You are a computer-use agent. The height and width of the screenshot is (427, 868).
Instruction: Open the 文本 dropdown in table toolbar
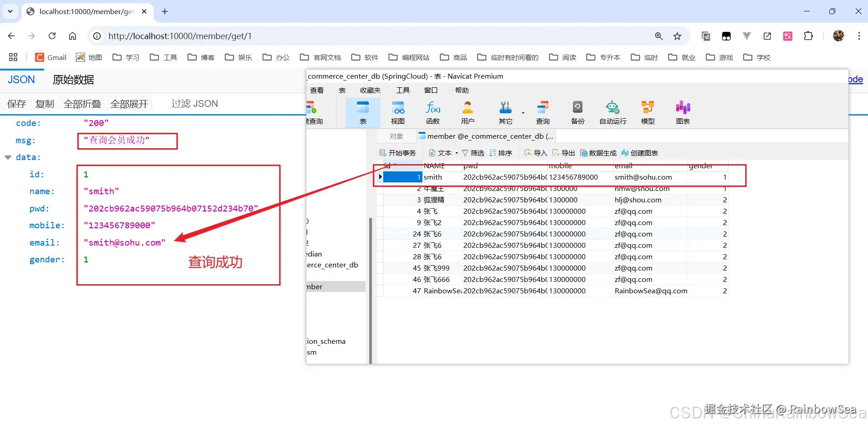tap(443, 153)
